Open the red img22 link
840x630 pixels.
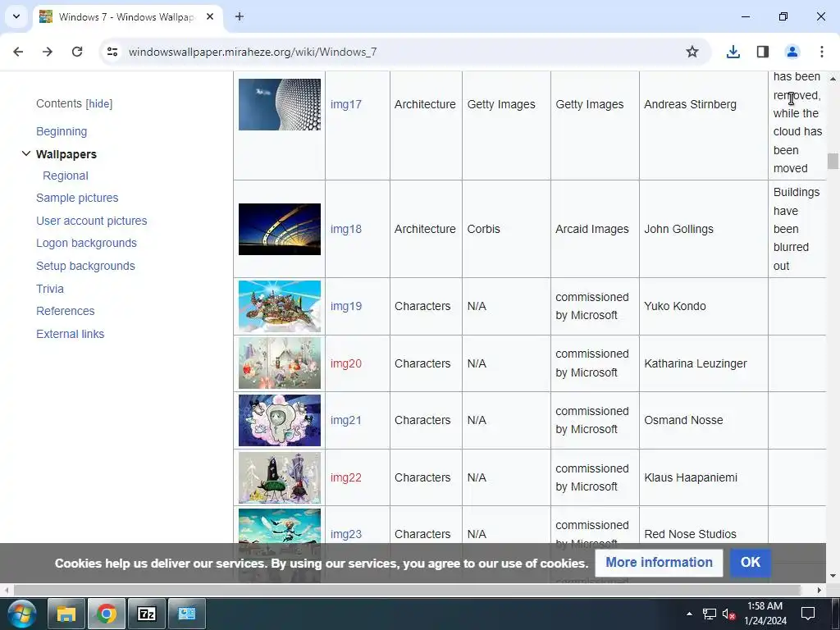click(x=345, y=477)
